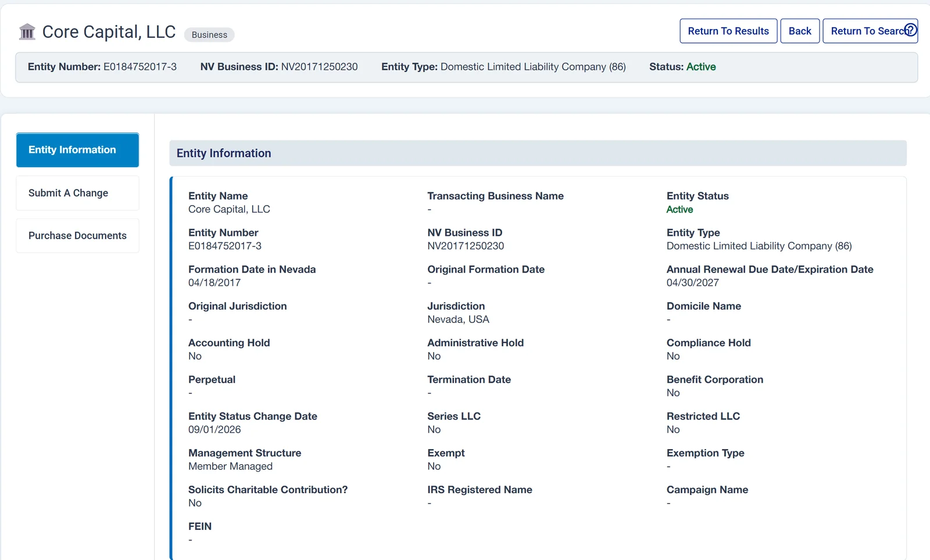Click the Administrative Hold label
This screenshot has height=560, width=930.
click(x=475, y=343)
